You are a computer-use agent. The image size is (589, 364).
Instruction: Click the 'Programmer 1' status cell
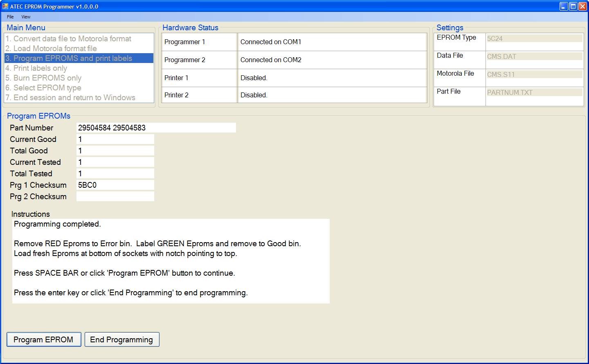click(x=199, y=42)
